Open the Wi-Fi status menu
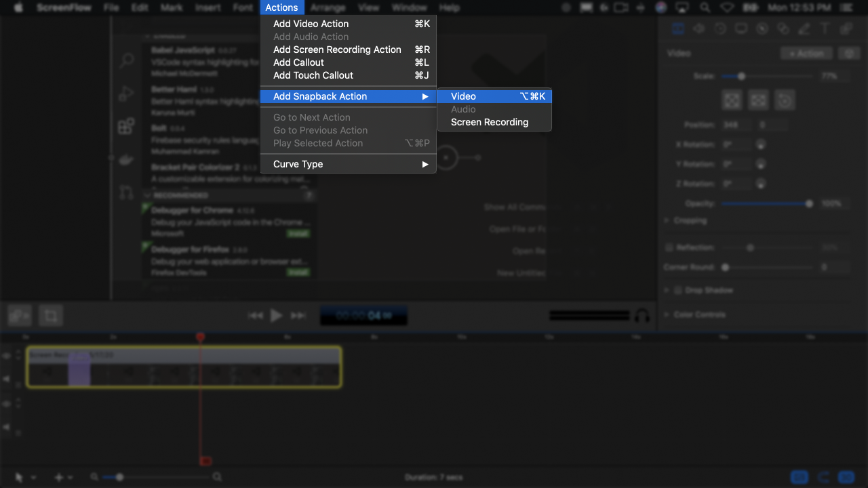This screenshot has width=868, height=488. point(727,7)
